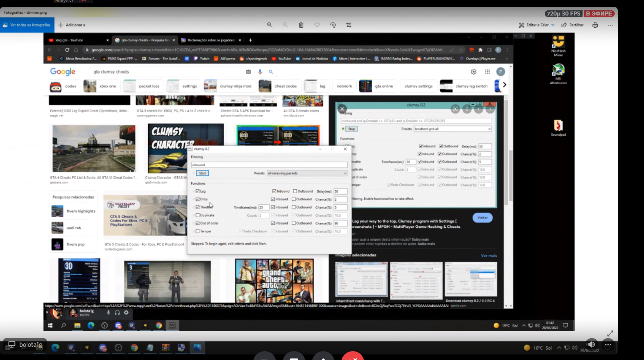Click the print icon in Photos toolbar
Image resolution: width=644 pixels, height=360 pixels.
click(595, 25)
